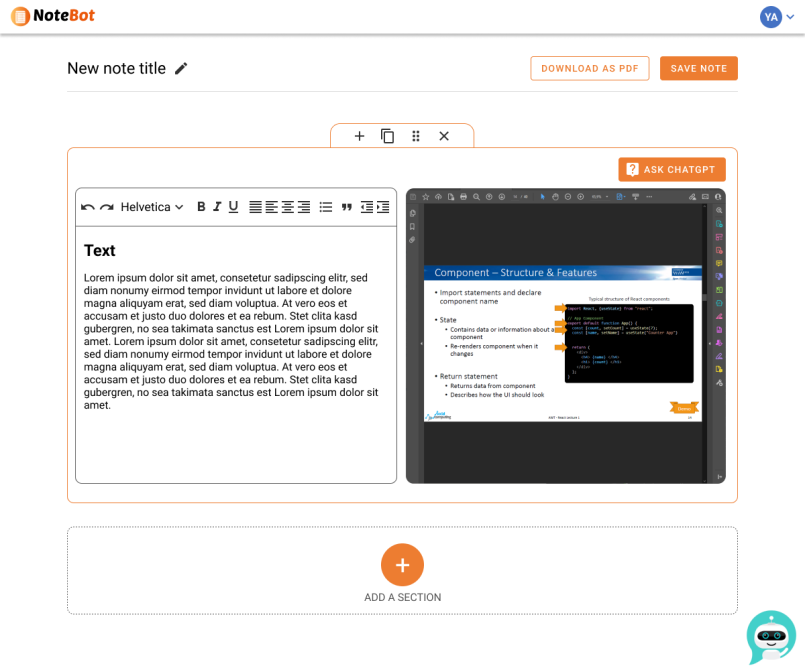Click the Save Note button

click(698, 68)
